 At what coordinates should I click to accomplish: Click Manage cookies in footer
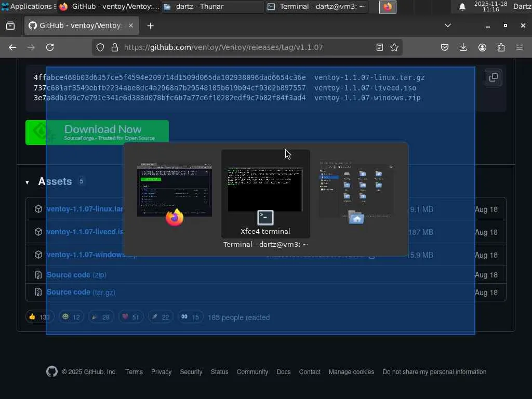(x=352, y=372)
